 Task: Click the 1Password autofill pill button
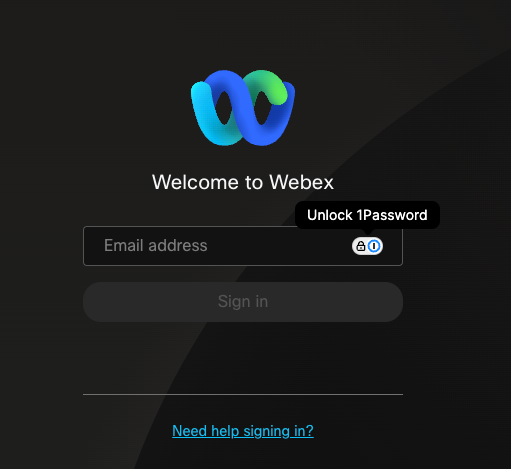point(367,246)
